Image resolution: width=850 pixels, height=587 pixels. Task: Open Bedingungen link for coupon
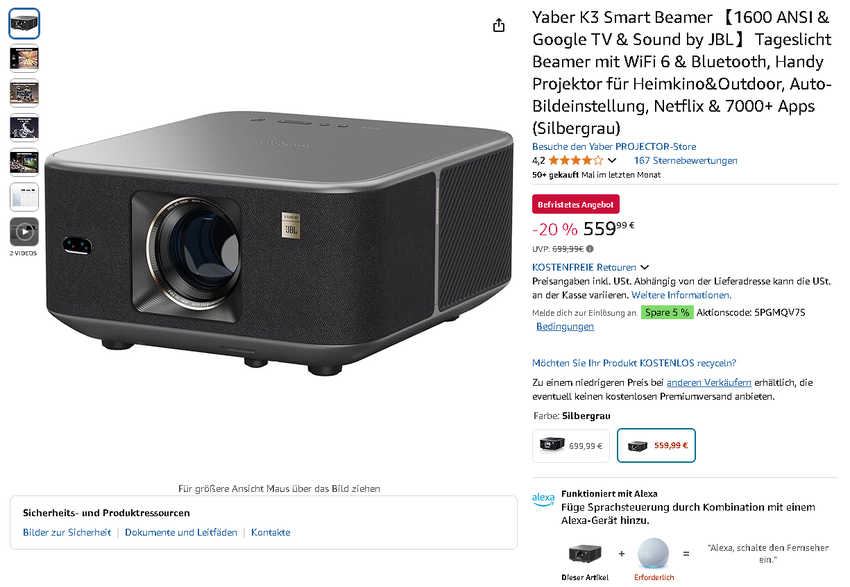click(x=565, y=326)
